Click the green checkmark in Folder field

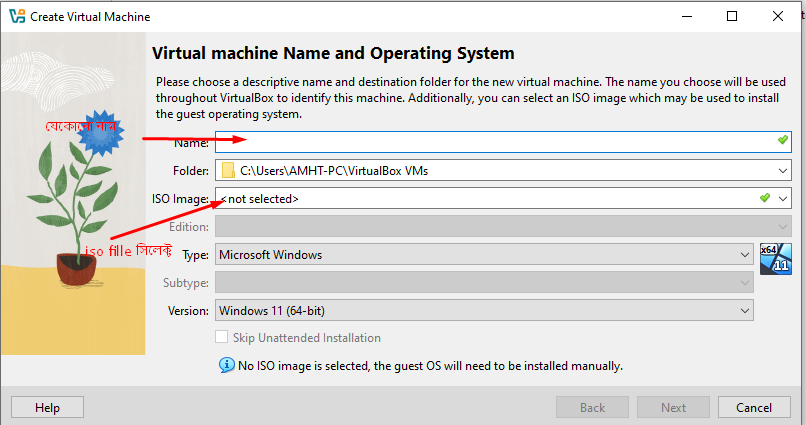(764, 171)
